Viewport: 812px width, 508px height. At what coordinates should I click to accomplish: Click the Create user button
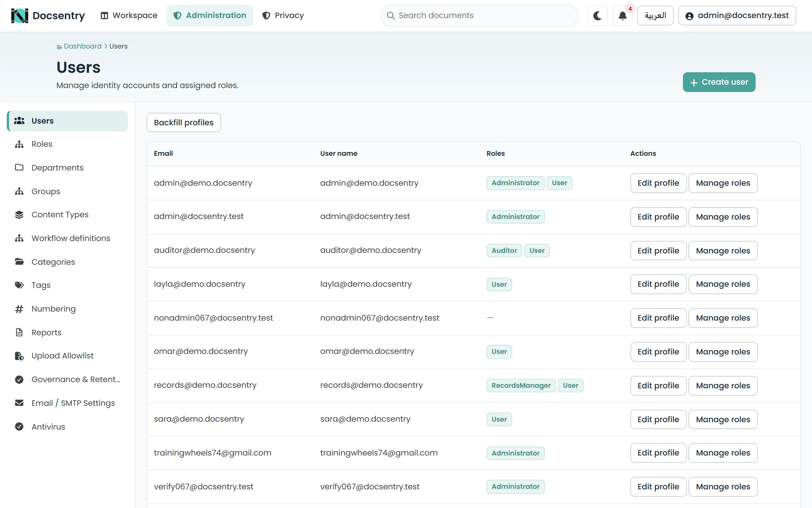click(719, 82)
